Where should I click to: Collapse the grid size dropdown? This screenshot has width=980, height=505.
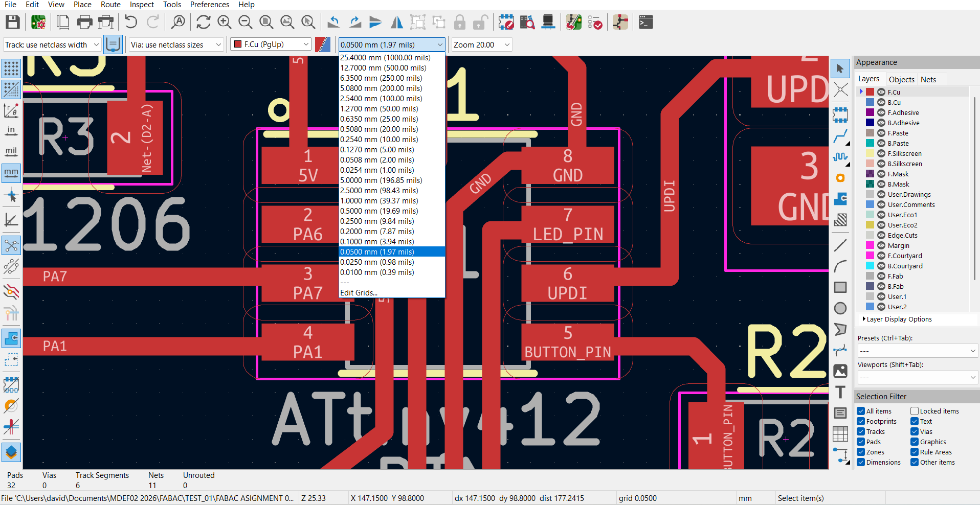point(391,44)
